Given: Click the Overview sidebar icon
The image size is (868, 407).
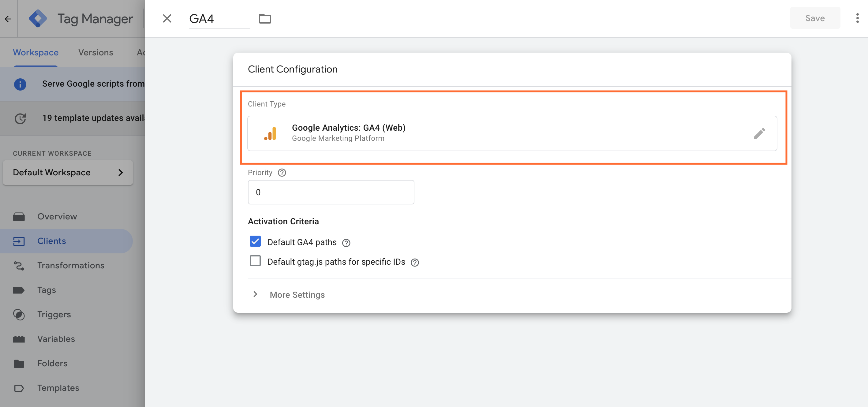Looking at the screenshot, I should click(19, 217).
